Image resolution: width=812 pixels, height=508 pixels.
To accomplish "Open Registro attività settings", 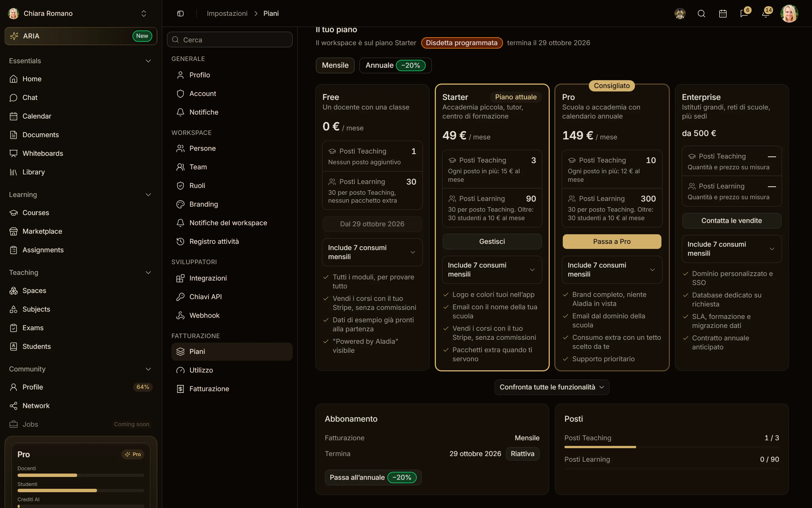I will point(232,241).
